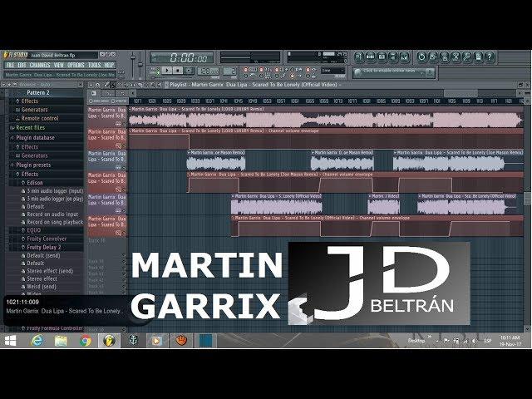Select the playlist pencil draw tool
Screen dimensions: 532x399
click(106, 85)
